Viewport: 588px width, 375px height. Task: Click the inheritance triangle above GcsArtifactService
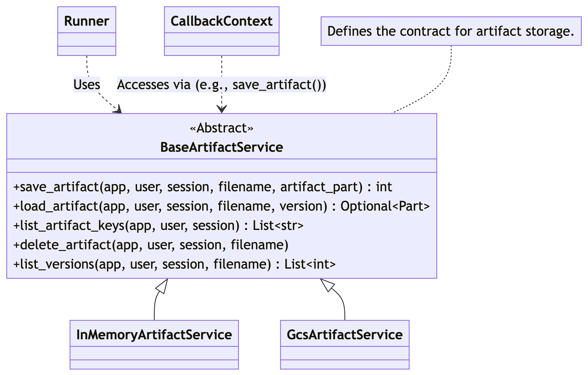click(327, 285)
